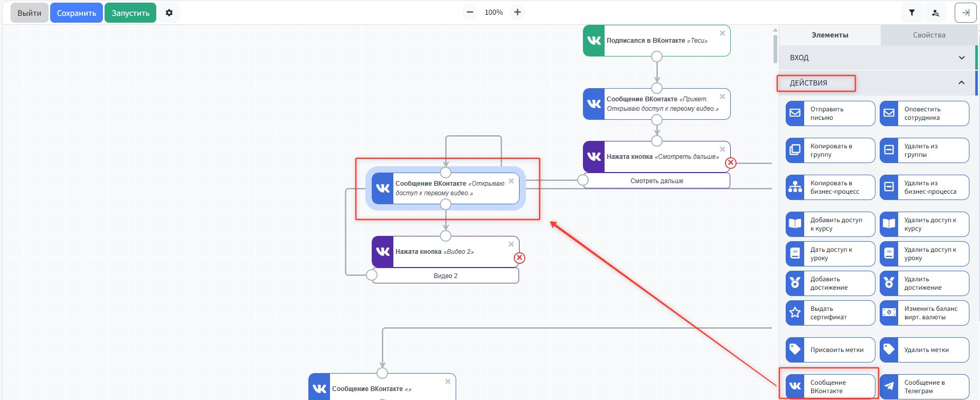980x400 pixels.
Task: Click red error marker on «Видео 2» node
Action: click(x=520, y=258)
